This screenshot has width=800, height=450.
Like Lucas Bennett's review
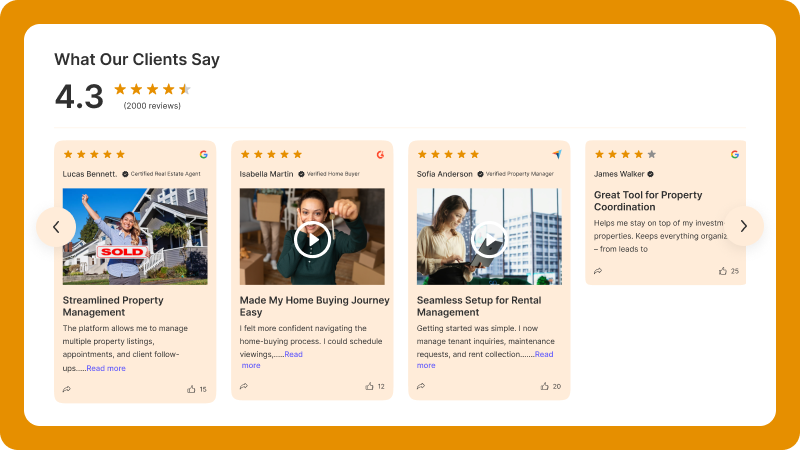(191, 389)
